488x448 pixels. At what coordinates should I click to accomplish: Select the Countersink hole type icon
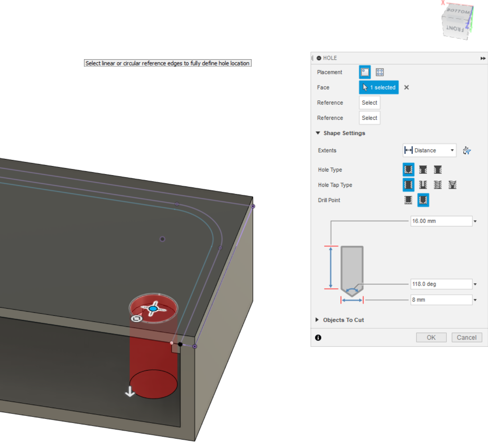point(438,170)
